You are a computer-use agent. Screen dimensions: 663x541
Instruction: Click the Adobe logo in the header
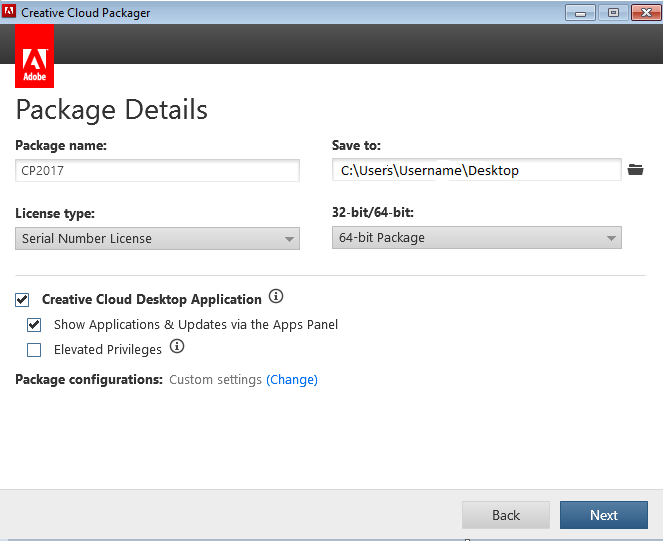coord(35,57)
